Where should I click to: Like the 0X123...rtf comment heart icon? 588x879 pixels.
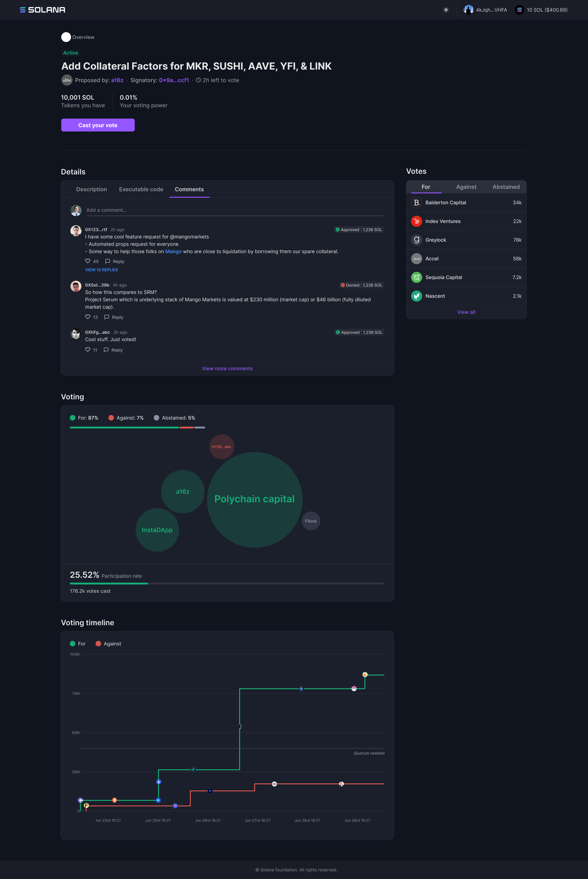coord(88,261)
